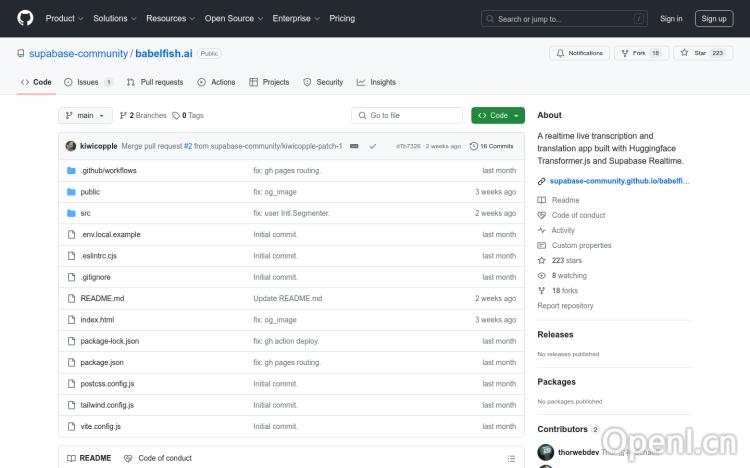Switch to the Projects tab
This screenshot has width=750, height=468.
[x=269, y=82]
